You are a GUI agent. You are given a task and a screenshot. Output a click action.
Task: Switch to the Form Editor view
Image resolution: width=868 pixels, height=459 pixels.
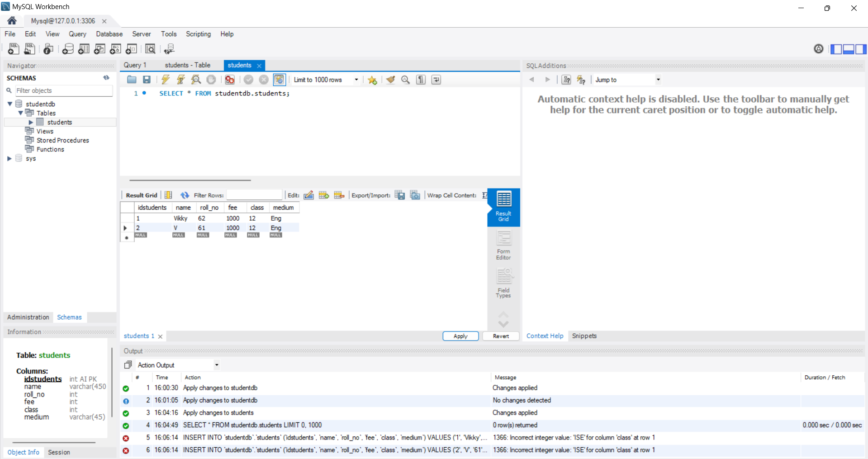pyautogui.click(x=503, y=245)
